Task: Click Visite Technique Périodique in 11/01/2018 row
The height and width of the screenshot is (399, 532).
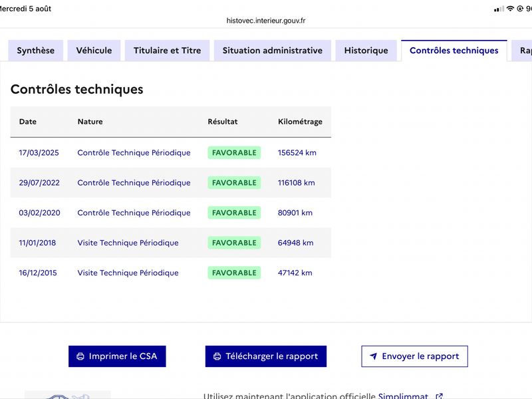Action: (128, 243)
